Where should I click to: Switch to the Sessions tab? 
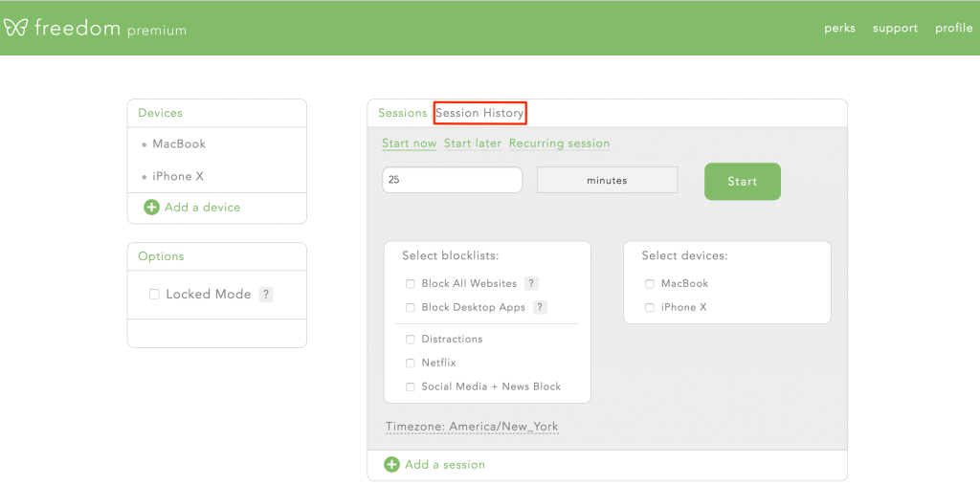pyautogui.click(x=403, y=113)
